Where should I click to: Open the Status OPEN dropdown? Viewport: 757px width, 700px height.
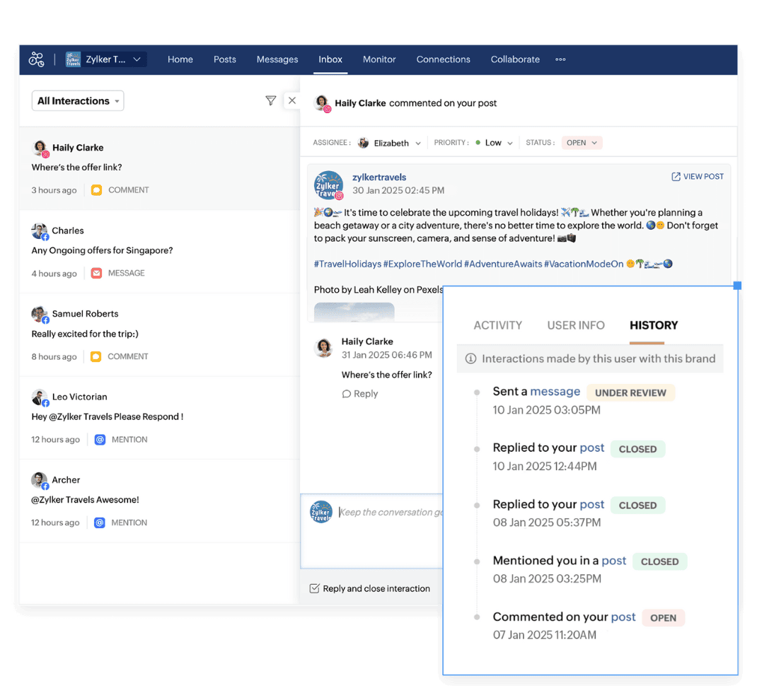[x=582, y=143]
